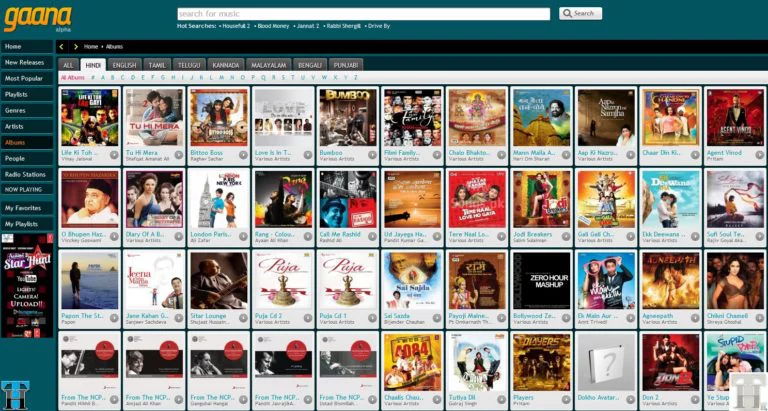Filter albums by letter A

[102, 77]
